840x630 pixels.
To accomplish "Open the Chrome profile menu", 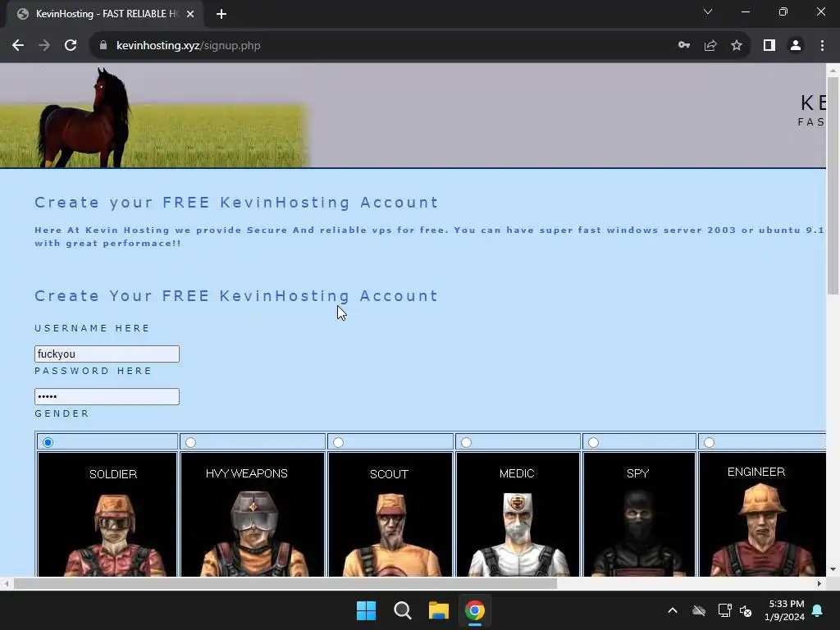I will 796,46.
